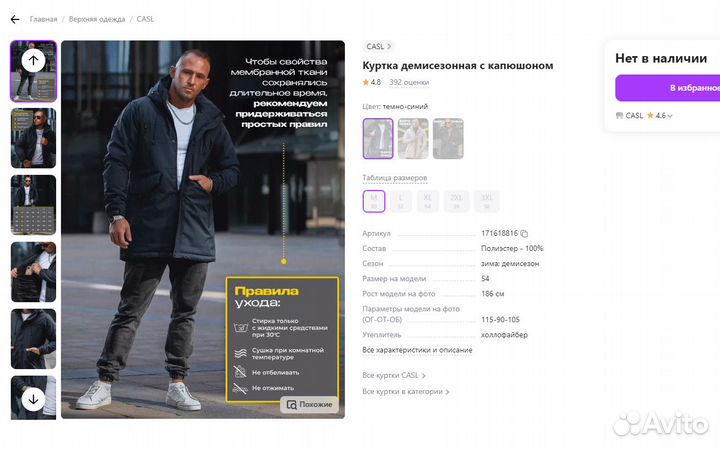
Task: Add item to В избранное
Action: coord(668,88)
